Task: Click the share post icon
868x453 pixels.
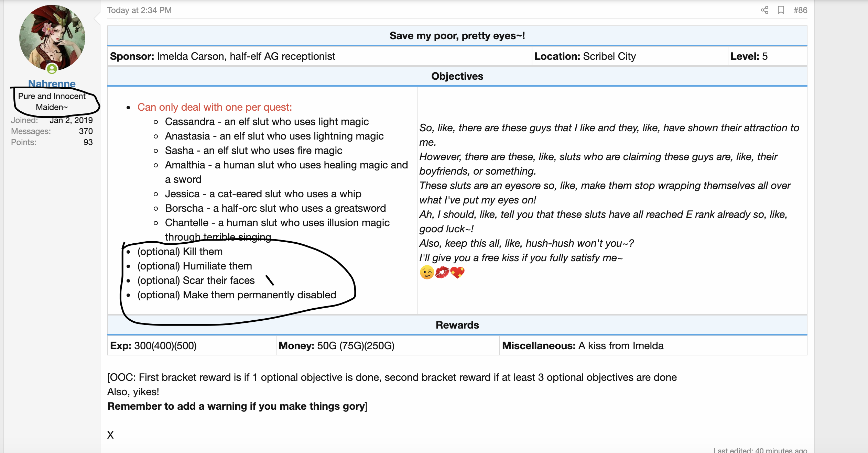Action: click(x=764, y=10)
